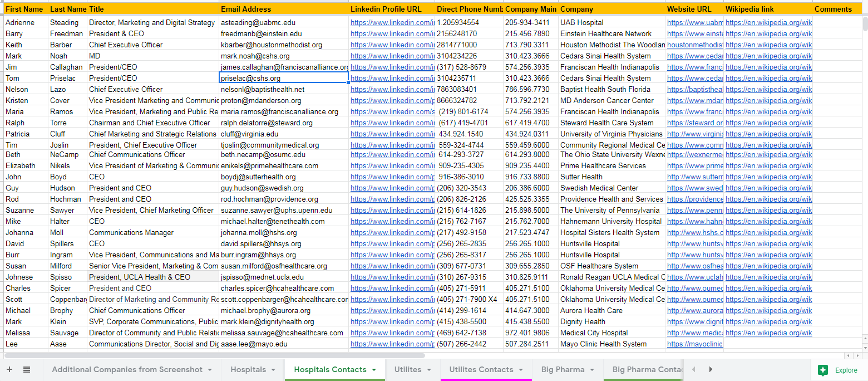Click the last name cell Coppenbarger
This screenshot has width=868, height=381.
68,299
